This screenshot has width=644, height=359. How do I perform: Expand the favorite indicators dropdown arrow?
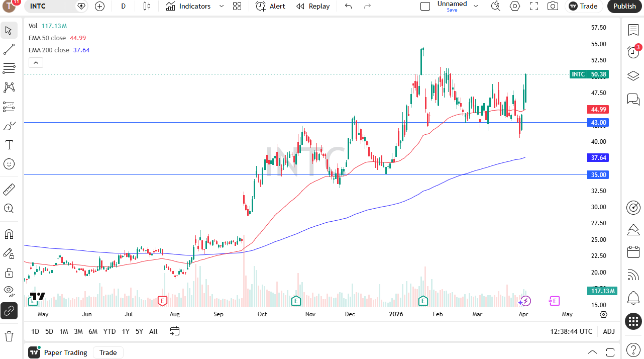[222, 6]
